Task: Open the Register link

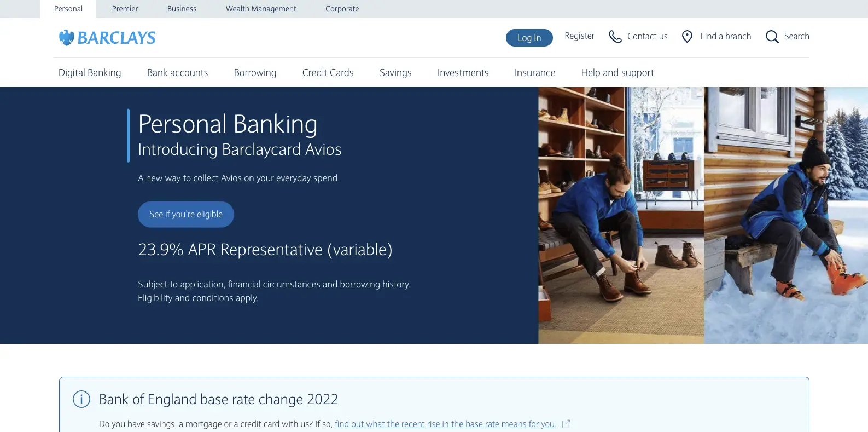Action: [x=580, y=36]
